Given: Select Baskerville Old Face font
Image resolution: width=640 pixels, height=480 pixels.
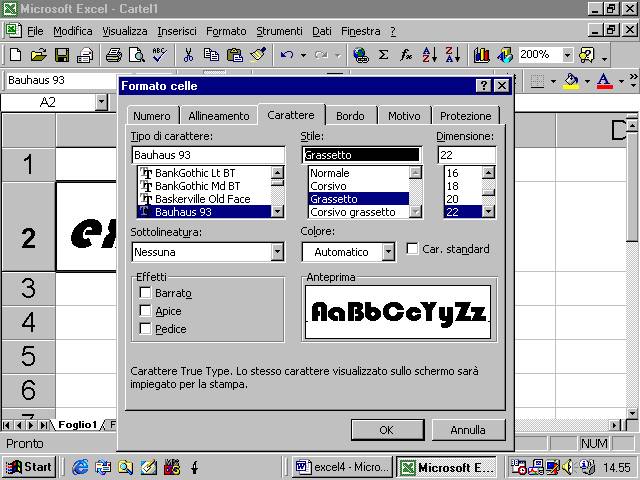Looking at the screenshot, I should coord(203,199).
